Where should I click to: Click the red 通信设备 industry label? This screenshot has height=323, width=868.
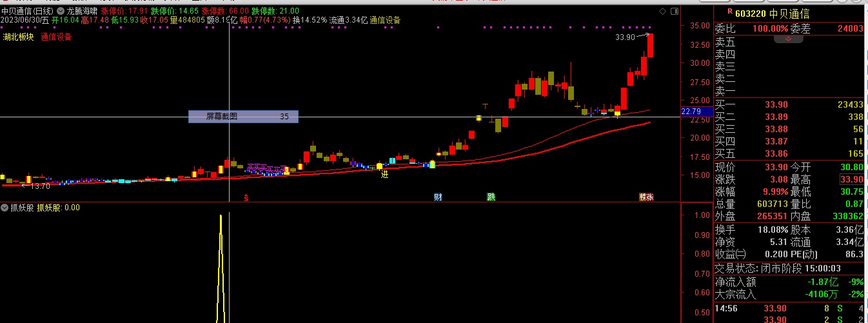click(56, 37)
